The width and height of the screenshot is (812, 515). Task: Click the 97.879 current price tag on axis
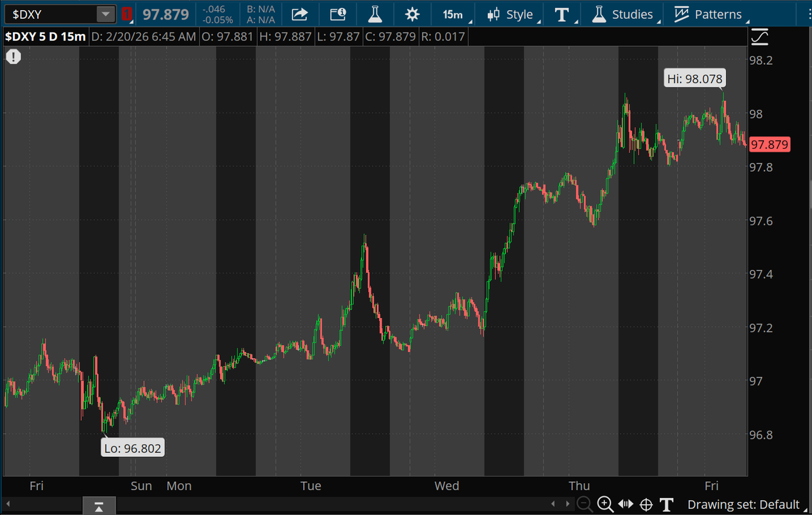point(769,144)
